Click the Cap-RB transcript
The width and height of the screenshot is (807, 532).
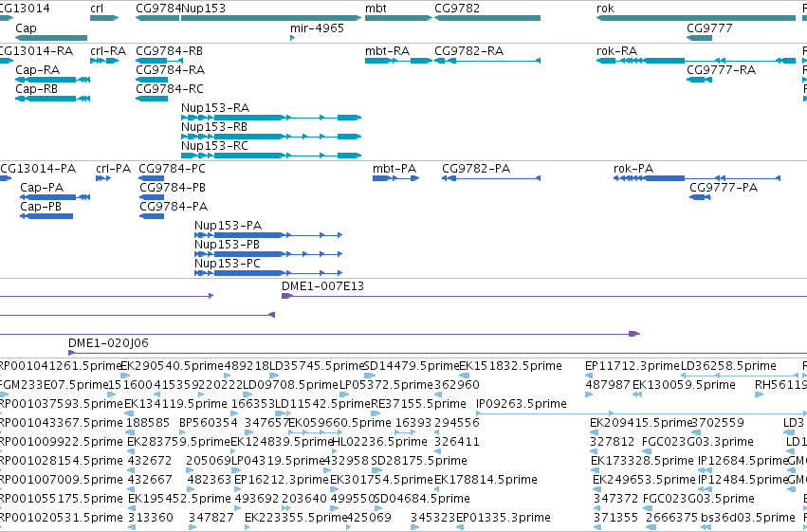point(52,99)
